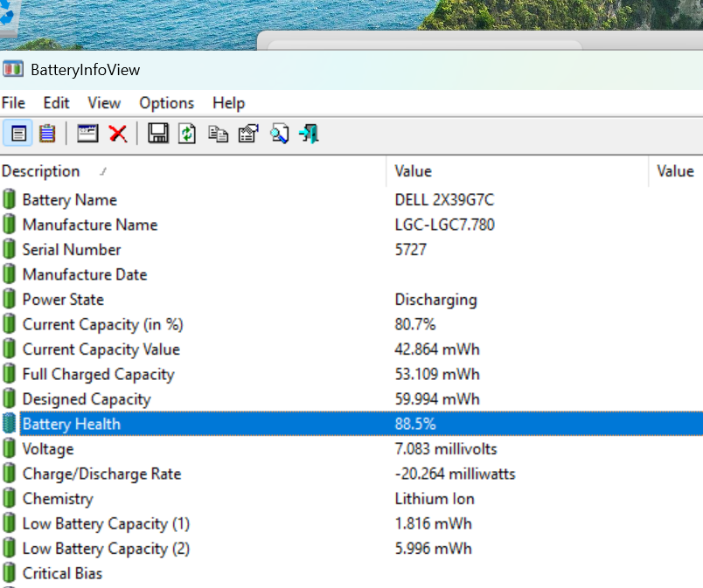
Task: Switch to Show Battery Log view icon
Action: point(47,134)
